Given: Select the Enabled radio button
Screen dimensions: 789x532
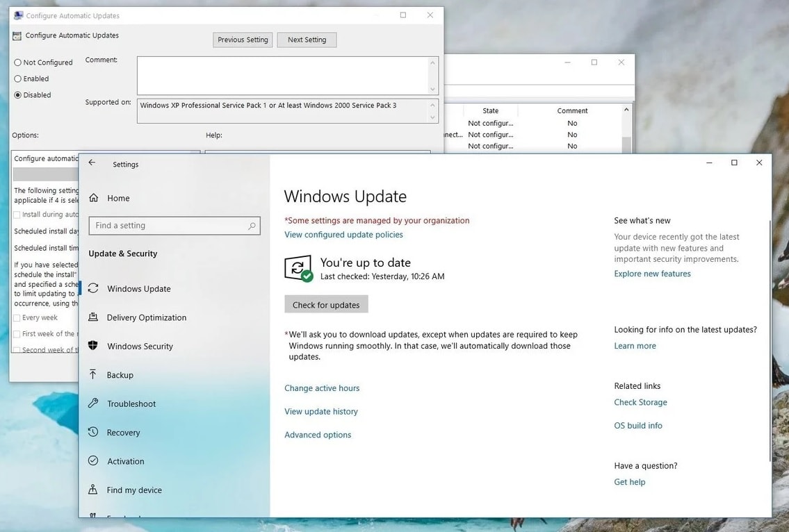Looking at the screenshot, I should (x=17, y=78).
